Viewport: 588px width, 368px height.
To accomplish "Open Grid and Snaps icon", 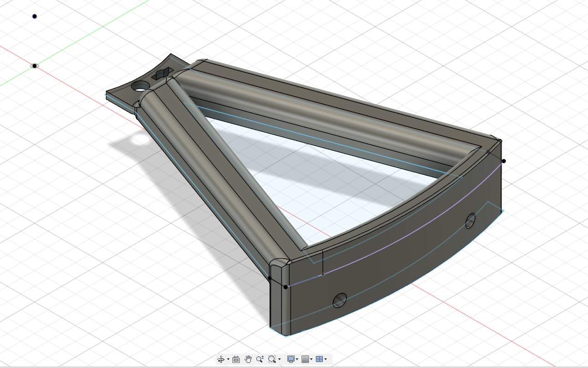I will (x=305, y=359).
